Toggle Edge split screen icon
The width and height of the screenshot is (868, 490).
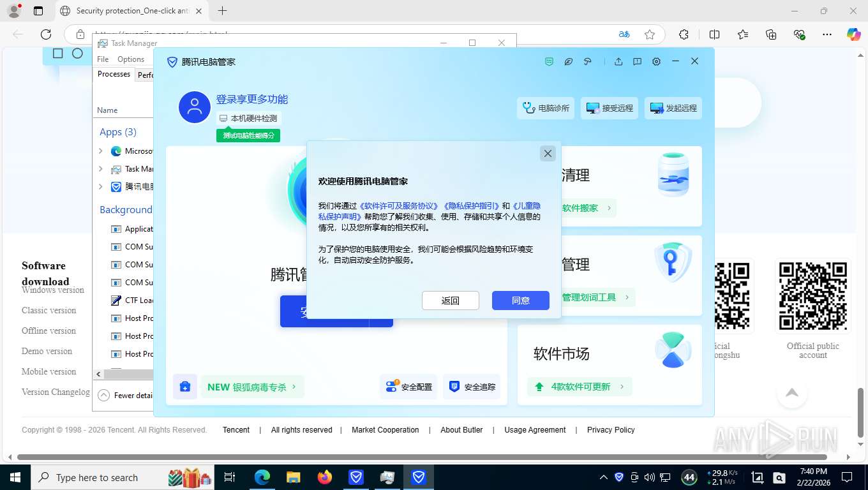[x=714, y=34]
